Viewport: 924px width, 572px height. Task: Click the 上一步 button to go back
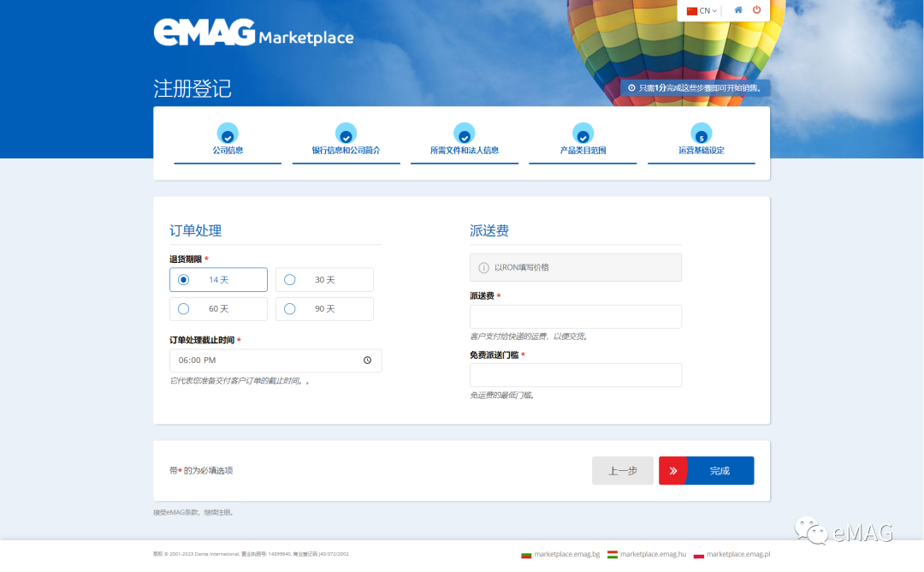pos(622,470)
